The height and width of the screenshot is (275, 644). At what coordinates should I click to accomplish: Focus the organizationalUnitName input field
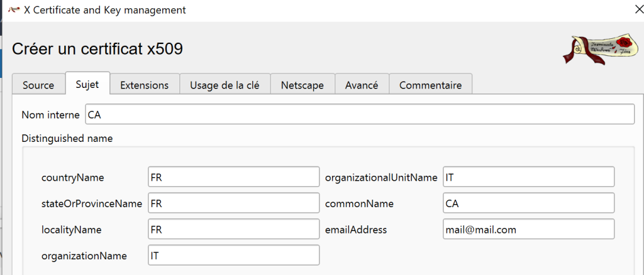[x=528, y=177]
